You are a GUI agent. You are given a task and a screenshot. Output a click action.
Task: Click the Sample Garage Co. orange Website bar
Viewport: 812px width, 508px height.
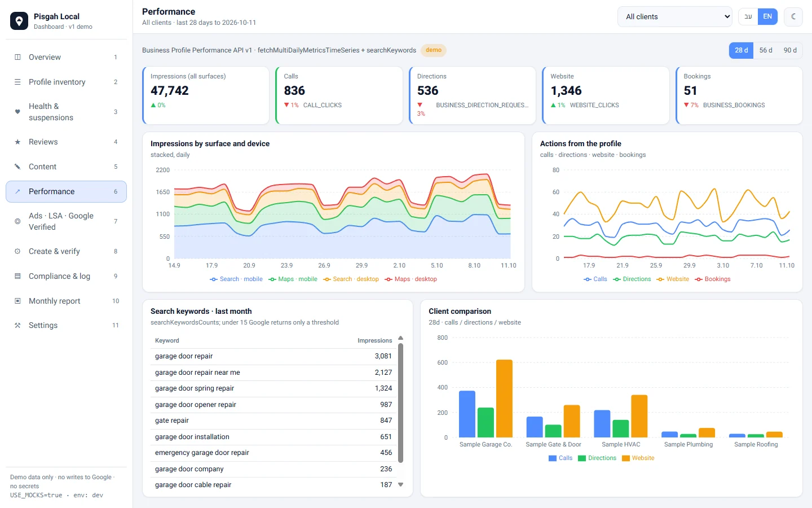coord(504,398)
